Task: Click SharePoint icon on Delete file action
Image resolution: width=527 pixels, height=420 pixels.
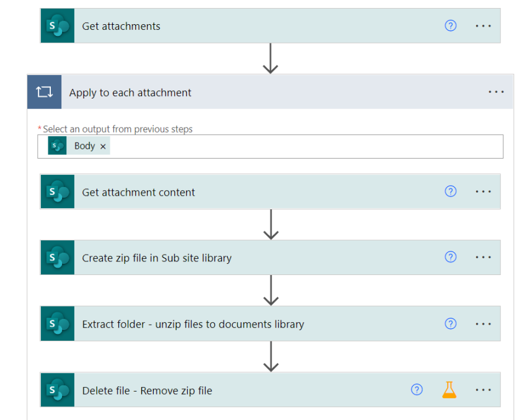Action: [58, 390]
